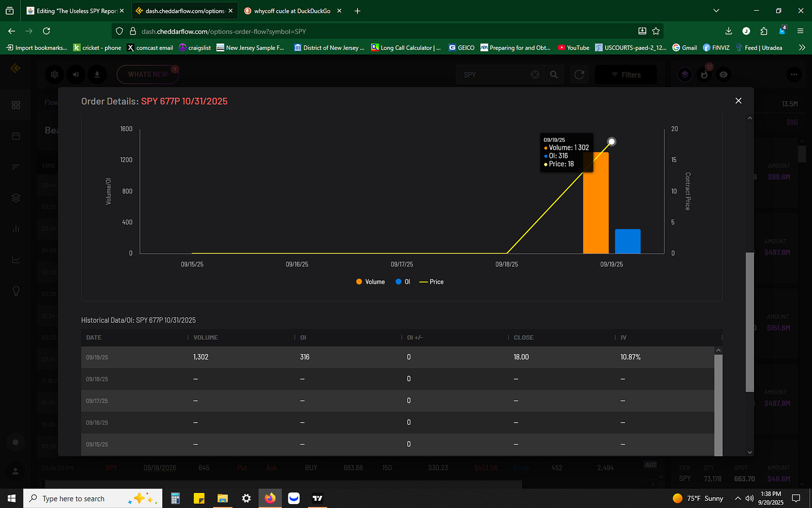Open the three-dot more options menu
This screenshot has height=508, width=812.
tap(794, 74)
